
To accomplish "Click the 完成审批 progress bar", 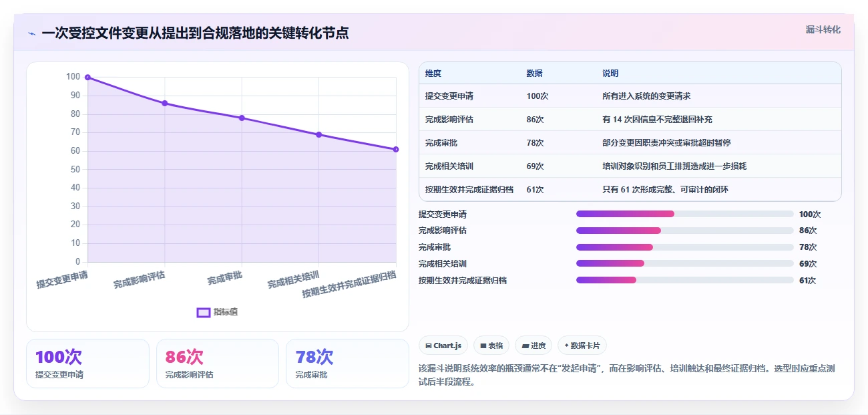I will pos(684,247).
